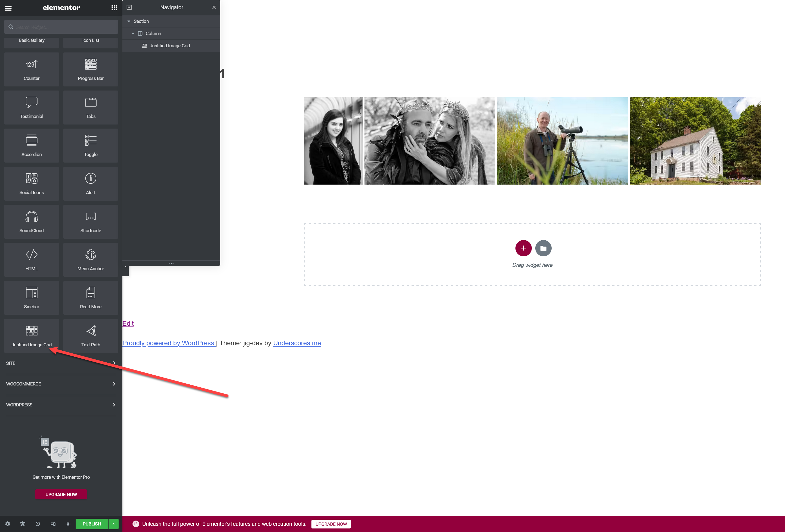Select the SoundCloud widget
The height and width of the screenshot is (532, 785).
(x=31, y=222)
